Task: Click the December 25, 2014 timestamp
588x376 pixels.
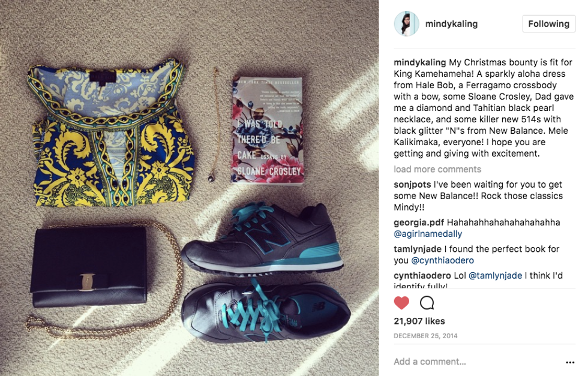Action: (425, 336)
